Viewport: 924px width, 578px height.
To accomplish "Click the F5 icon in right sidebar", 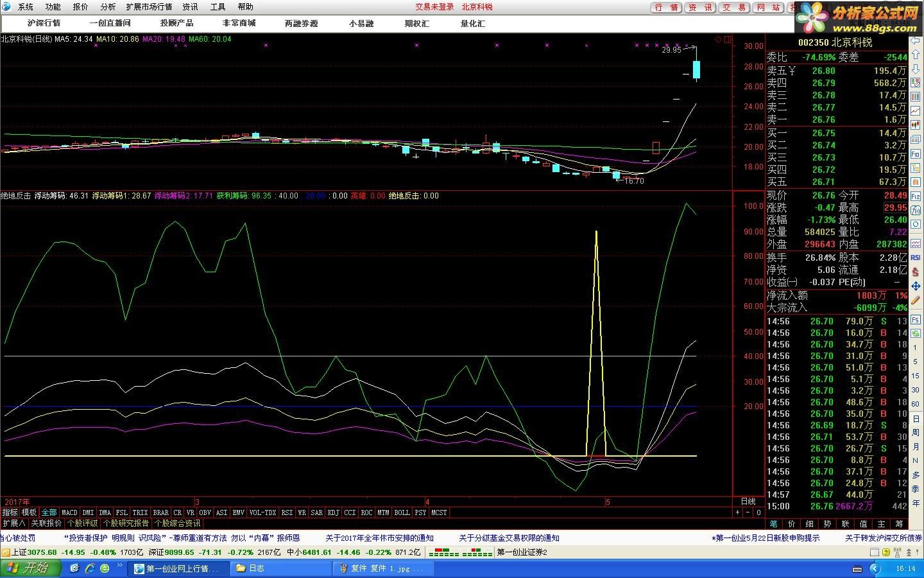I will (x=916, y=319).
